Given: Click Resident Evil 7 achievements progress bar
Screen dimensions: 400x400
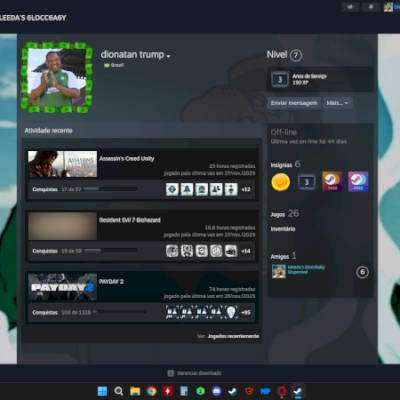Looking at the screenshot, I should (111, 250).
